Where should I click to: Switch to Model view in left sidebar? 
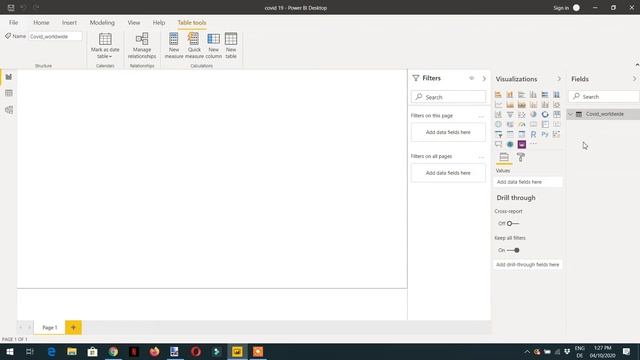pos(9,110)
